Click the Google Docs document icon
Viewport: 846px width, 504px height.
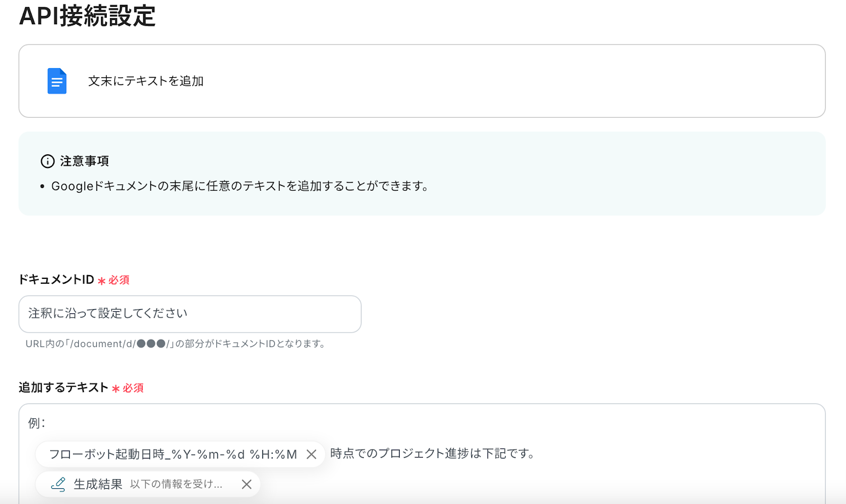57,81
